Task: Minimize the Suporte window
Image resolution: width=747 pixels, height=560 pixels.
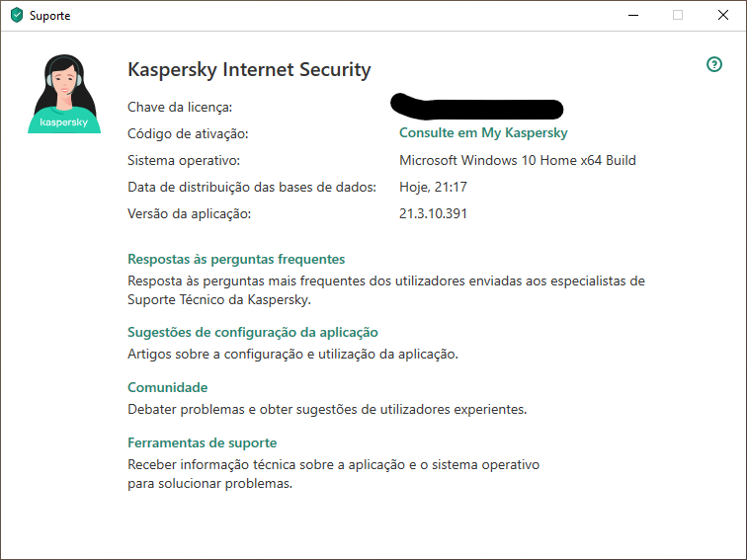Action: click(631, 16)
